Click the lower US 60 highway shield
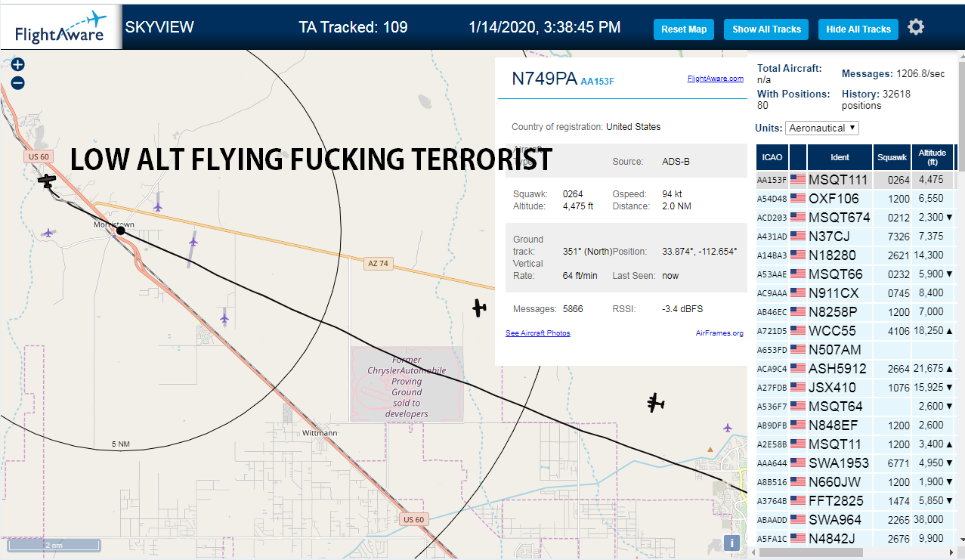 413,519
